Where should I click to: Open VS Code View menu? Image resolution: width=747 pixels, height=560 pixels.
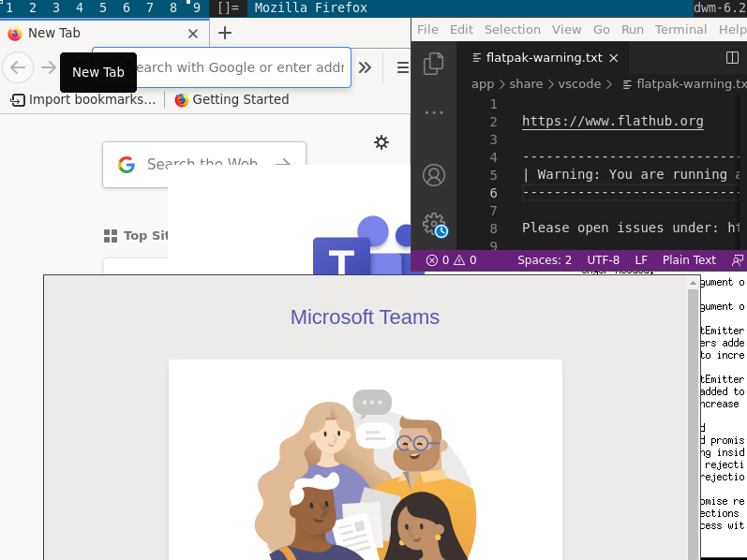tap(566, 30)
